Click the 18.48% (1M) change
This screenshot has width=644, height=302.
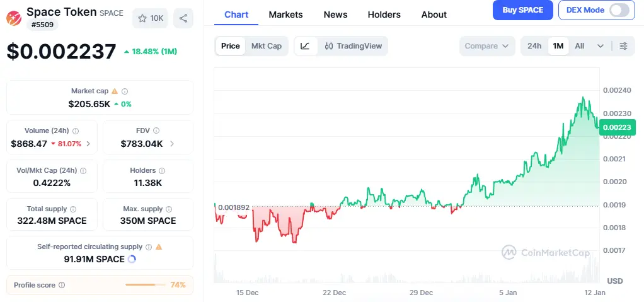[x=151, y=52]
